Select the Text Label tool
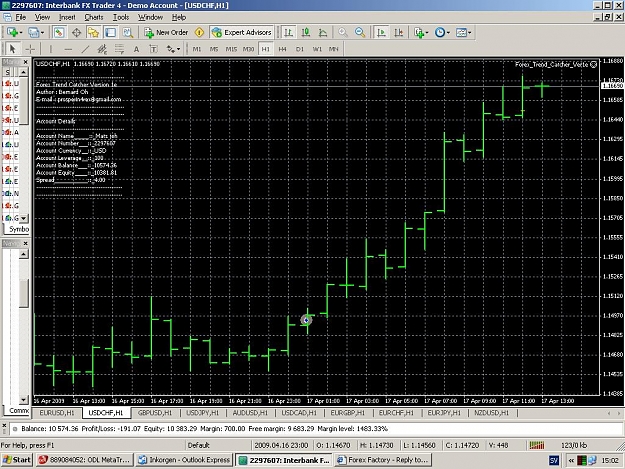 (153, 49)
